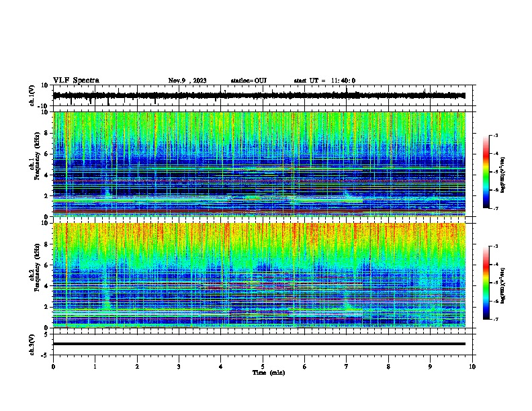The width and height of the screenshot is (532, 411).
Task: Click the "4" tick on ch.2 frequency axis
Action: (46, 286)
